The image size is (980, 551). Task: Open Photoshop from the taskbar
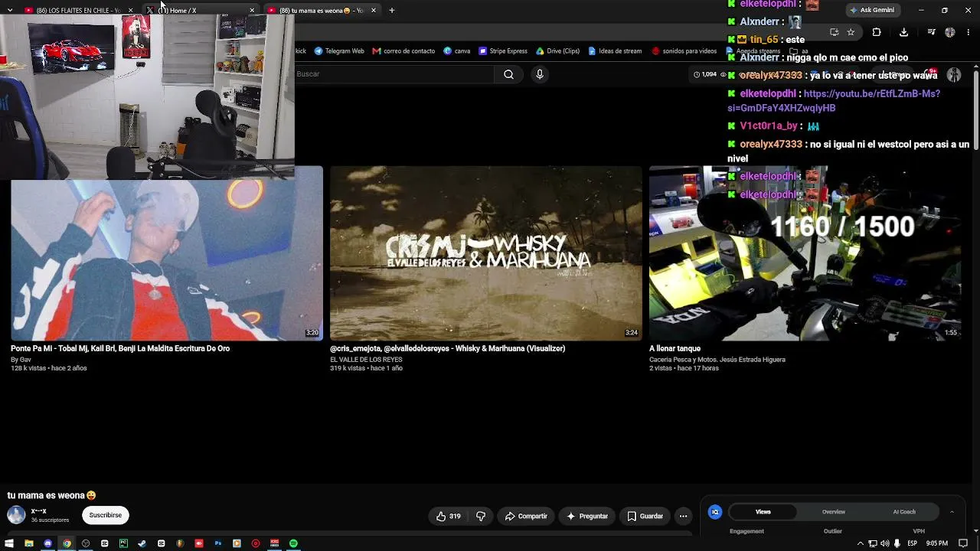(218, 543)
